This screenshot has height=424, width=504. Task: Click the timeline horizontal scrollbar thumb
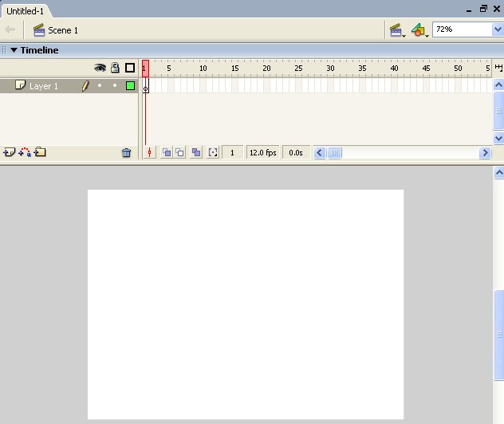[334, 152]
